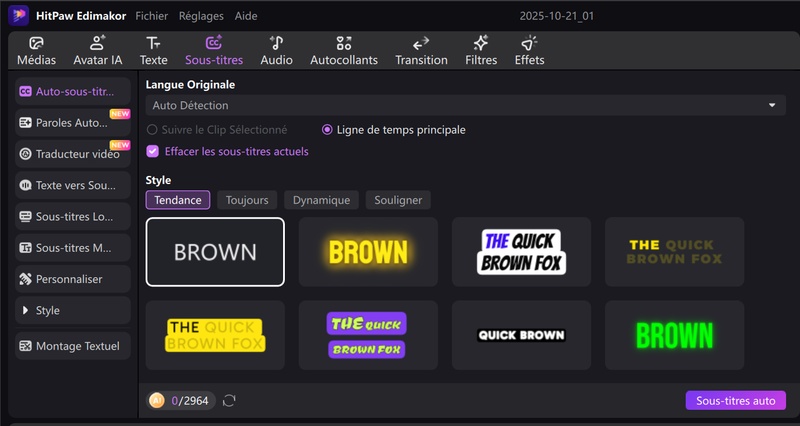Select the Texte tool
Viewport: 800px width, 426px height.
coord(153,51)
